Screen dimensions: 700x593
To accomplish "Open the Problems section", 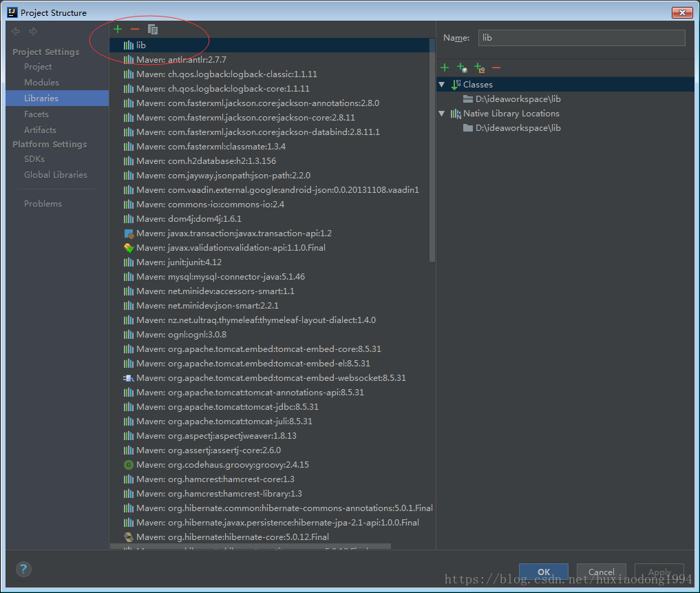I will [x=43, y=204].
